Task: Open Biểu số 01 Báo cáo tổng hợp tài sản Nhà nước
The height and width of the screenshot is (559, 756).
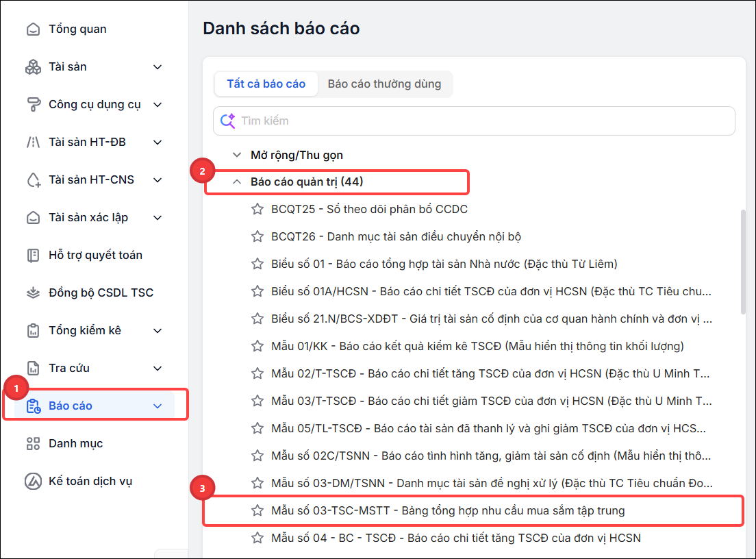Action: (x=444, y=264)
